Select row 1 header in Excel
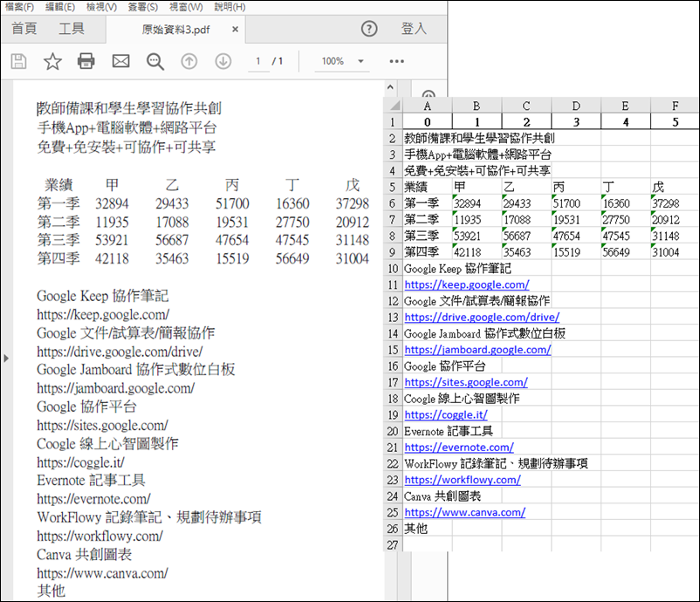 tap(393, 122)
